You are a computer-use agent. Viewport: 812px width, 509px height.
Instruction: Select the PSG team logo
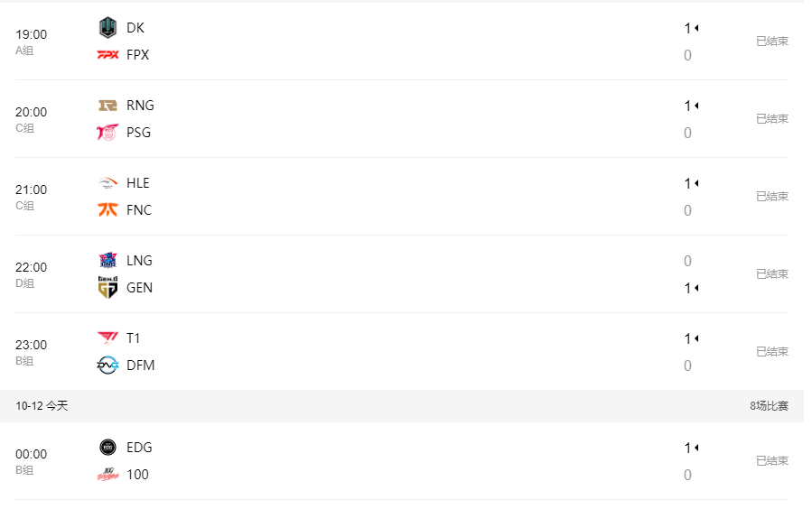click(107, 133)
